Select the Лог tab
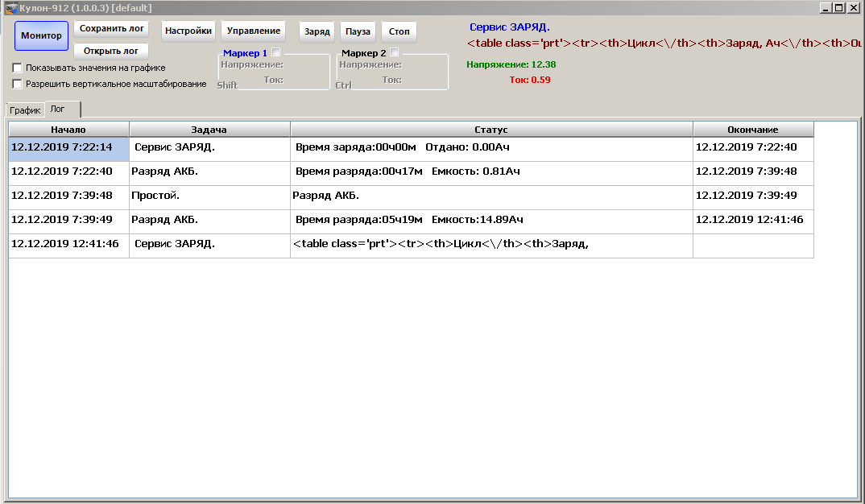The image size is (865, 504). [58, 109]
